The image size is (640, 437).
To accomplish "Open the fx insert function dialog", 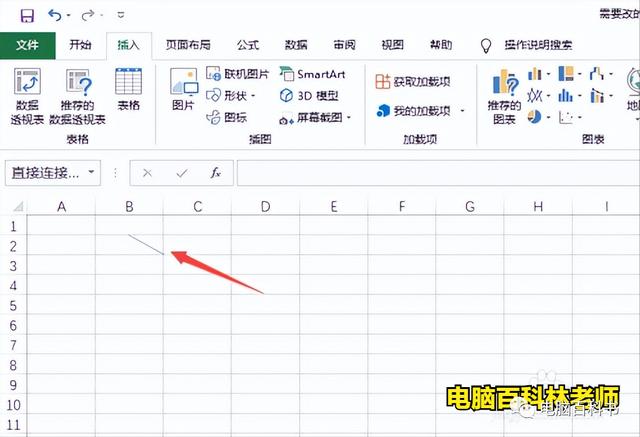I will pos(216,173).
